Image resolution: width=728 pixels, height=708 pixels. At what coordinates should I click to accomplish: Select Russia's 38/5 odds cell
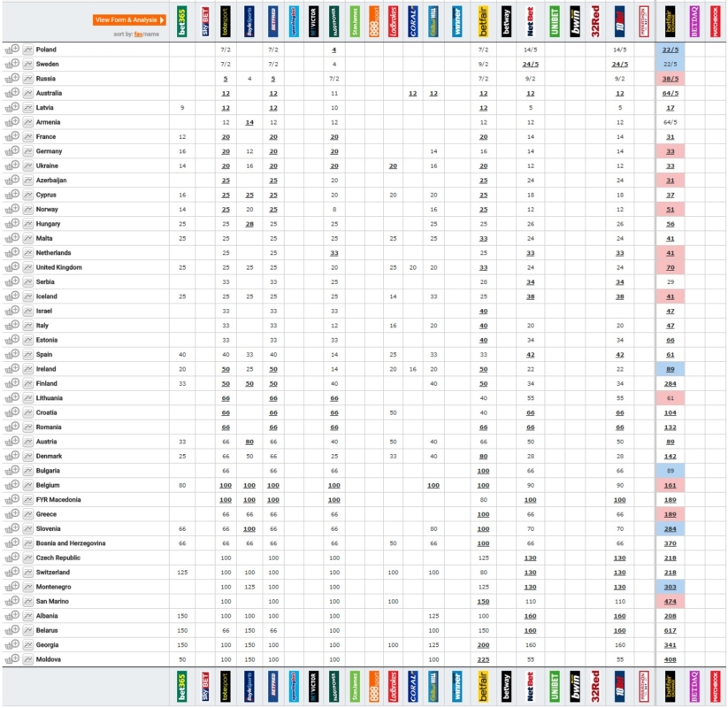coord(670,79)
